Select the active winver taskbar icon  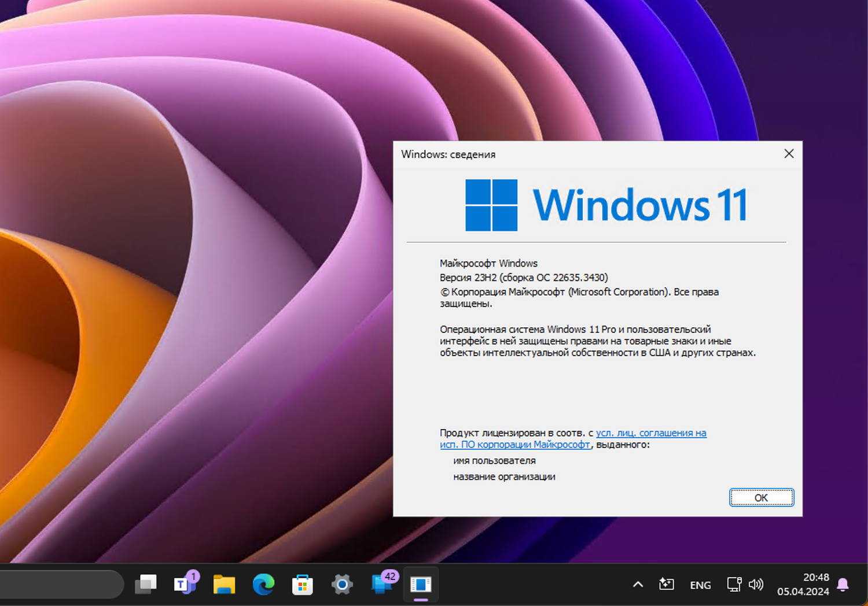click(x=420, y=585)
